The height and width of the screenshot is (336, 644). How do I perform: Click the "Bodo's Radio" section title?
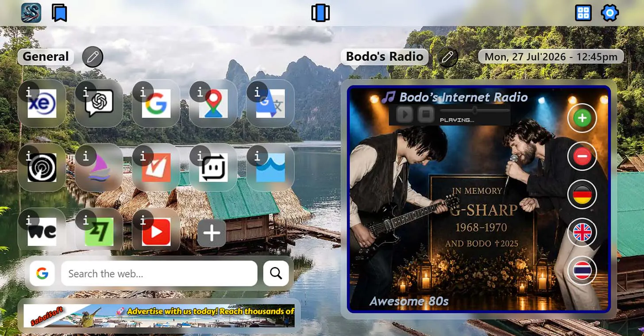click(x=385, y=57)
